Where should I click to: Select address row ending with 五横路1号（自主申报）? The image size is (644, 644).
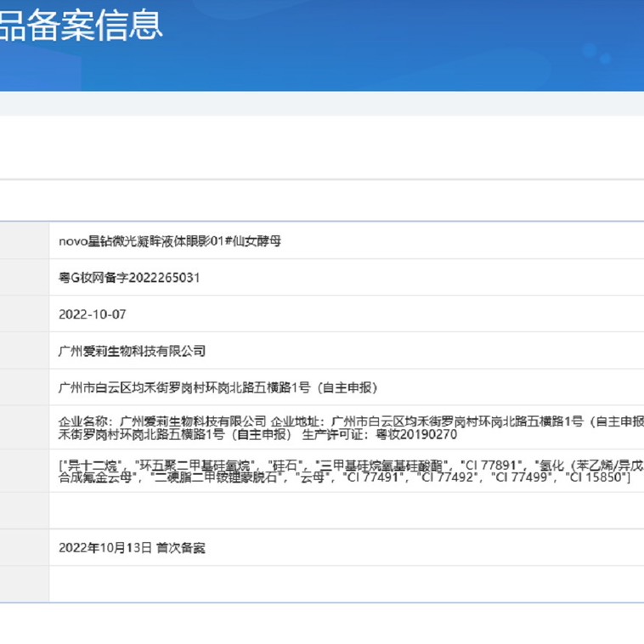[x=217, y=387]
